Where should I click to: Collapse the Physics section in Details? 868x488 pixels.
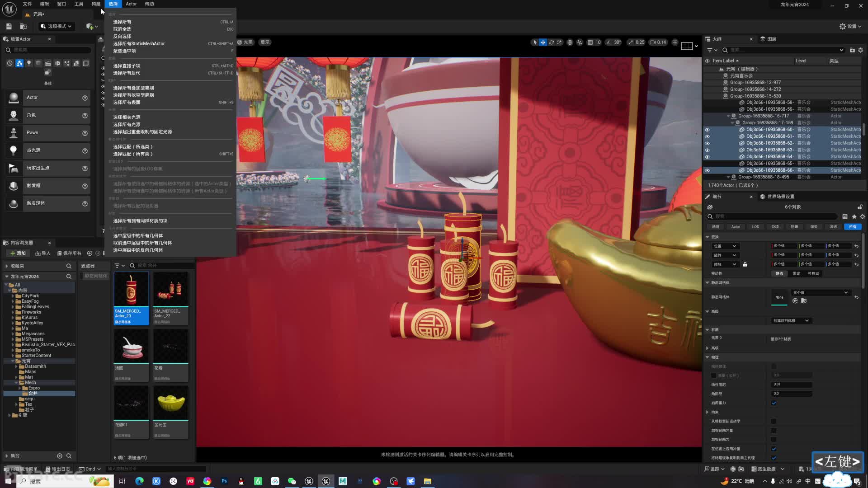pyautogui.click(x=708, y=357)
